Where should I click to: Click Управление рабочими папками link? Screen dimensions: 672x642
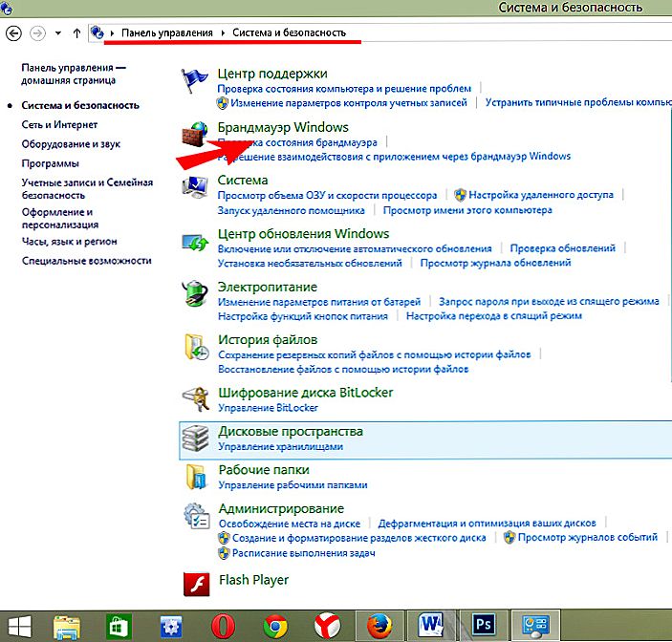pyautogui.click(x=293, y=484)
